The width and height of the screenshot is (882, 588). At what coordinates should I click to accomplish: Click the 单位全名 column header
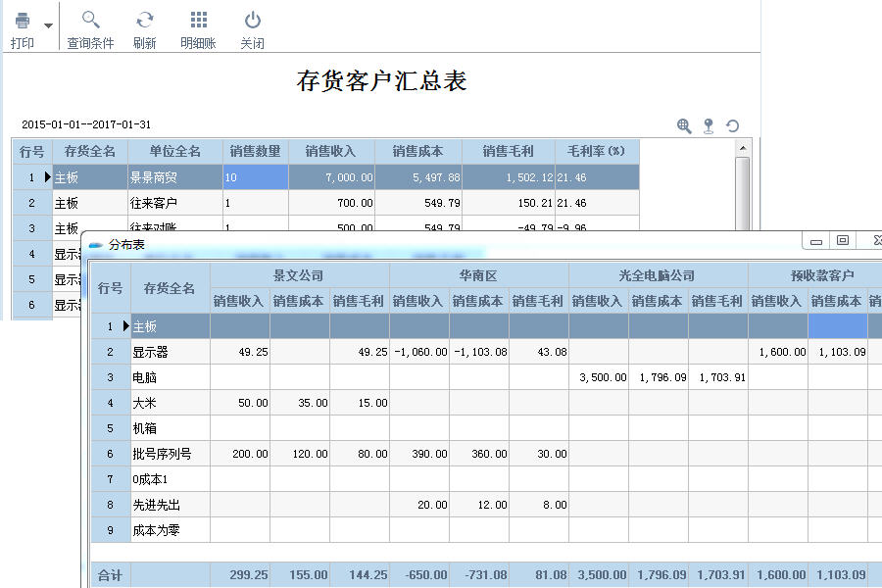[175, 151]
